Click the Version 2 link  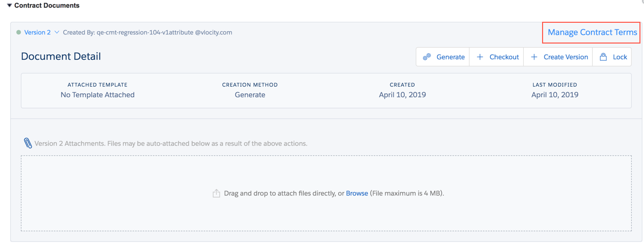(x=38, y=32)
